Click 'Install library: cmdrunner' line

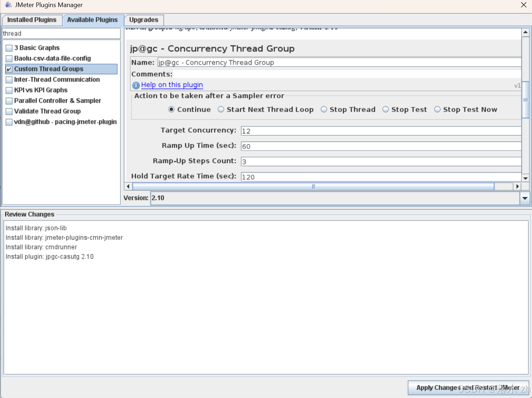pos(41,247)
